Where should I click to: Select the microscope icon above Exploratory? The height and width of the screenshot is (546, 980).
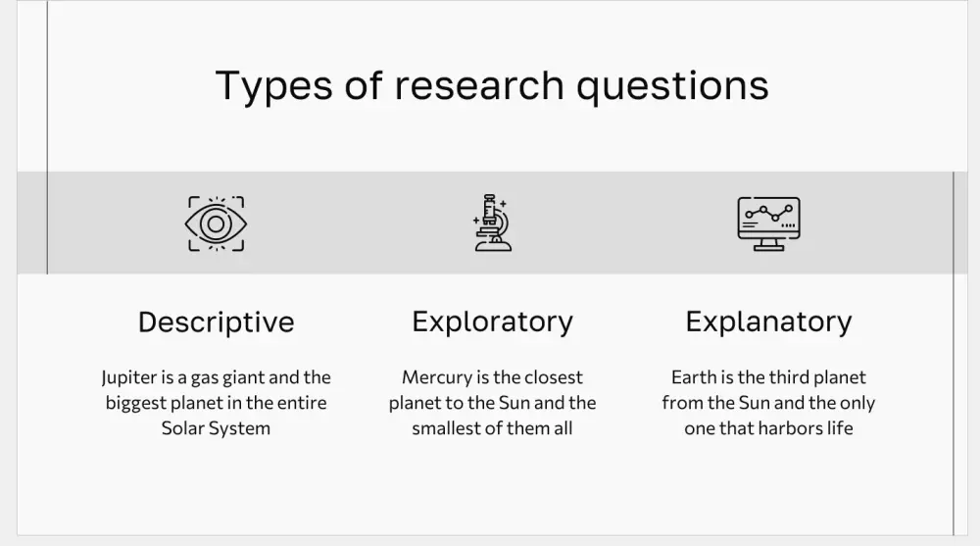[x=492, y=223]
